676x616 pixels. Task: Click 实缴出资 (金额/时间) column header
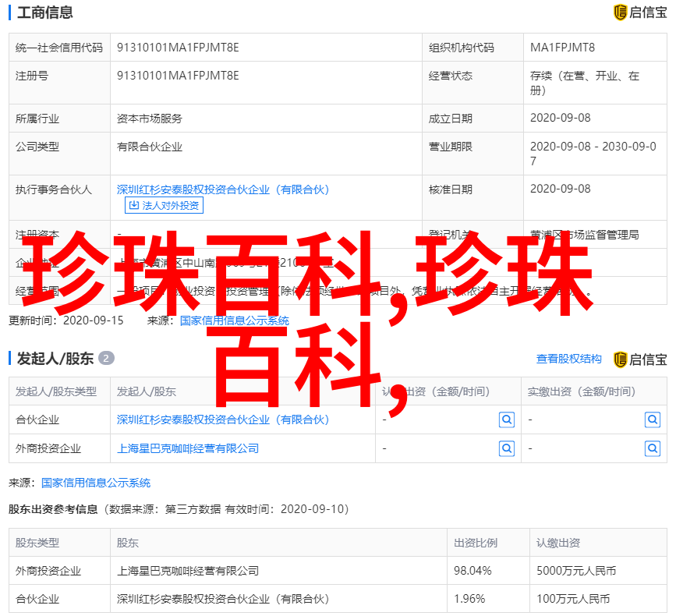[582, 391]
